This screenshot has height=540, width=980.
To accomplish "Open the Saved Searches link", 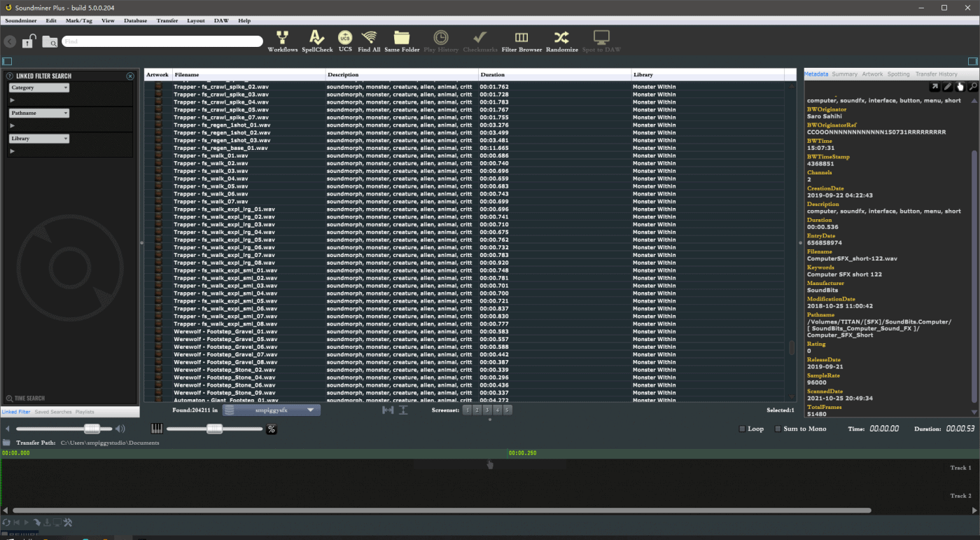I will click(52, 412).
